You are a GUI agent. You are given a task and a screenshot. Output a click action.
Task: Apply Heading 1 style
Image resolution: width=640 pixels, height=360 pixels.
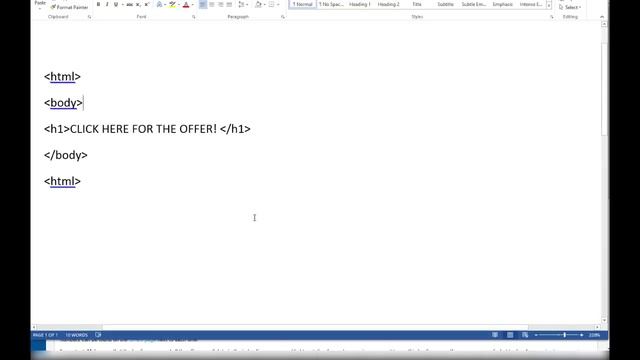[x=360, y=4]
